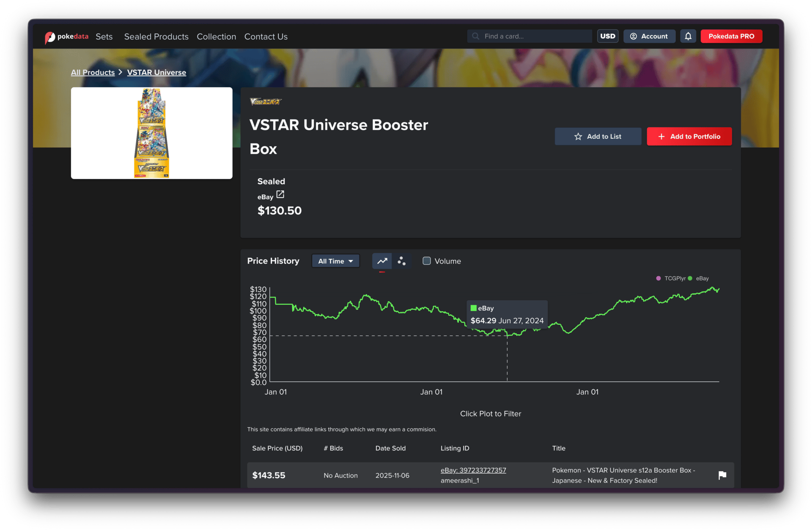Viewport: 812px width, 530px height.
Task: Flag the $143.55 sale listing
Action: [722, 475]
